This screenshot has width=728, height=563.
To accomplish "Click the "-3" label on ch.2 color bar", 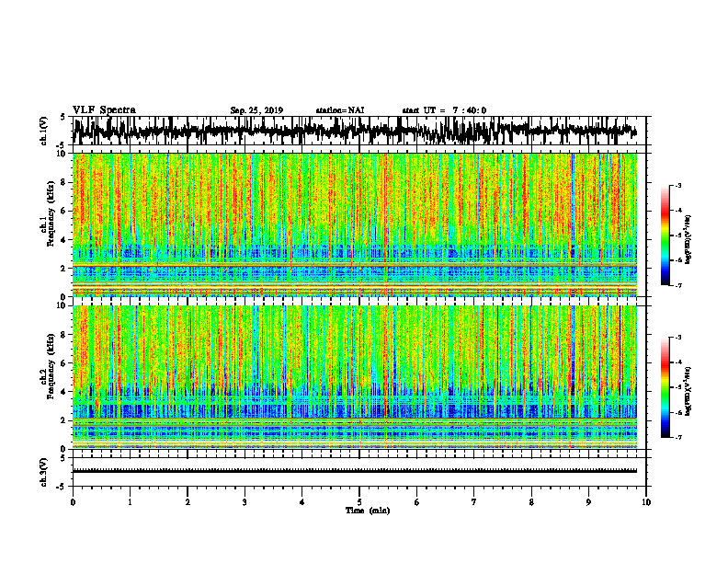I will (678, 338).
